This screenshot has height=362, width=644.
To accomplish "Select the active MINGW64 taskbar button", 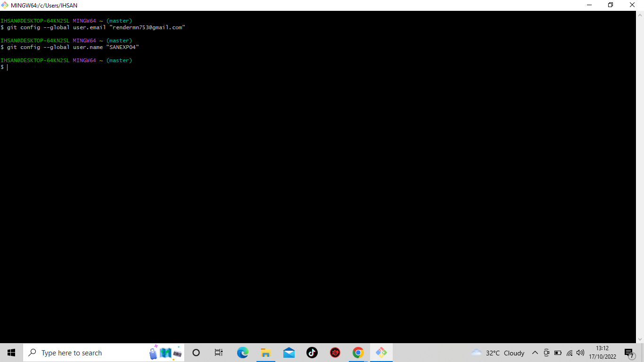I will 381,353.
